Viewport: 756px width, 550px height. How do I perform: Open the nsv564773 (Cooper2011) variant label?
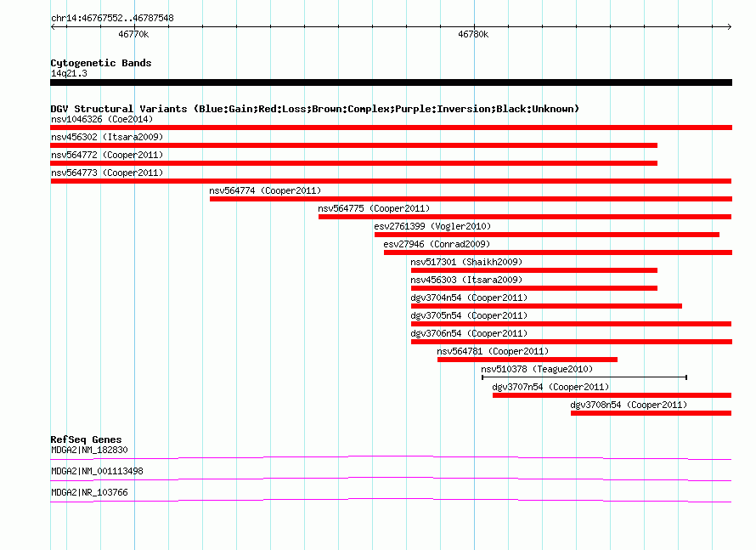coord(107,173)
